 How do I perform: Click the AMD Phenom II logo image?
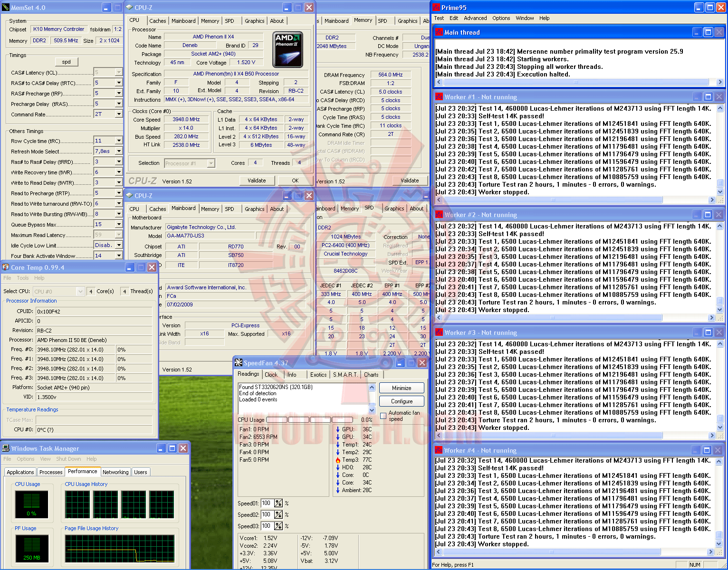coord(287,49)
